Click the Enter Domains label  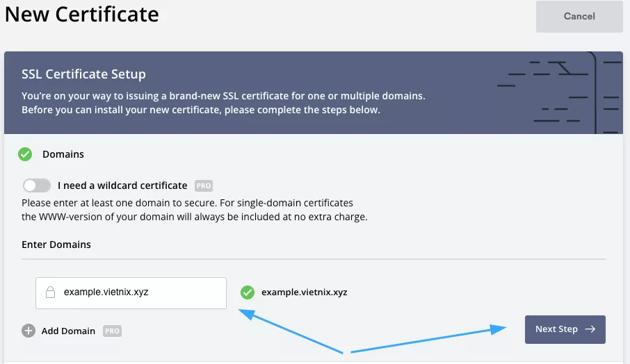point(56,245)
